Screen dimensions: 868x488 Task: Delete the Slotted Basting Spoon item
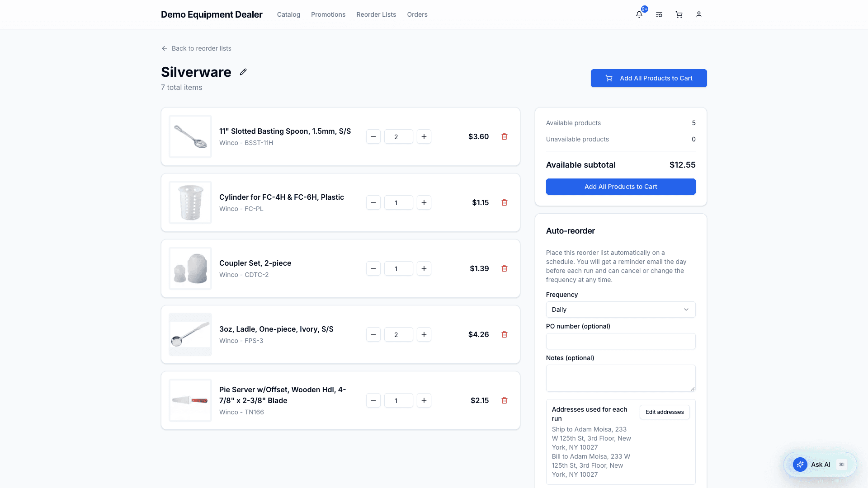click(x=505, y=136)
